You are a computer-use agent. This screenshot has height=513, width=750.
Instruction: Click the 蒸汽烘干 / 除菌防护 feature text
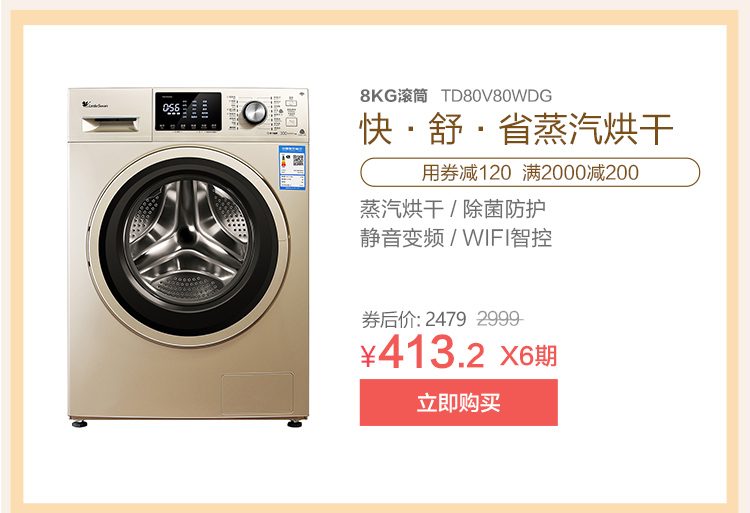(452, 209)
